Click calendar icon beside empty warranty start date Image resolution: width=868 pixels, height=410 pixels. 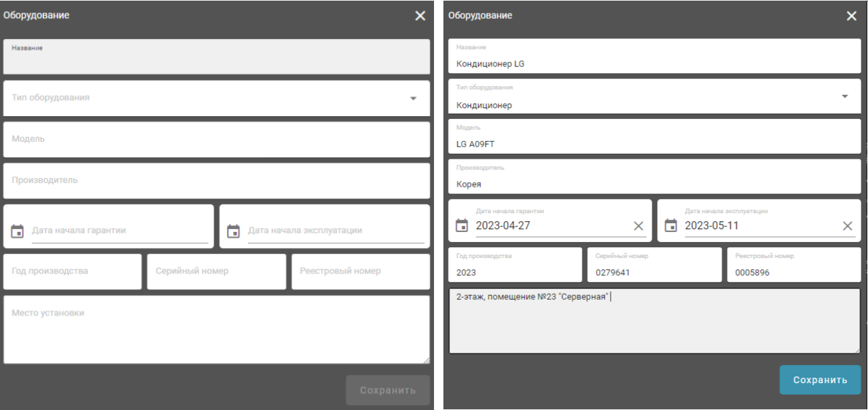tap(17, 231)
